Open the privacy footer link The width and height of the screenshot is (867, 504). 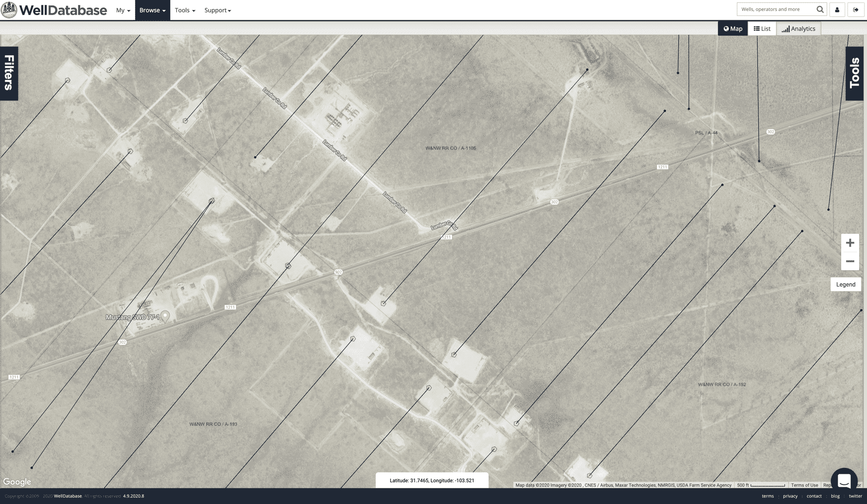(790, 496)
